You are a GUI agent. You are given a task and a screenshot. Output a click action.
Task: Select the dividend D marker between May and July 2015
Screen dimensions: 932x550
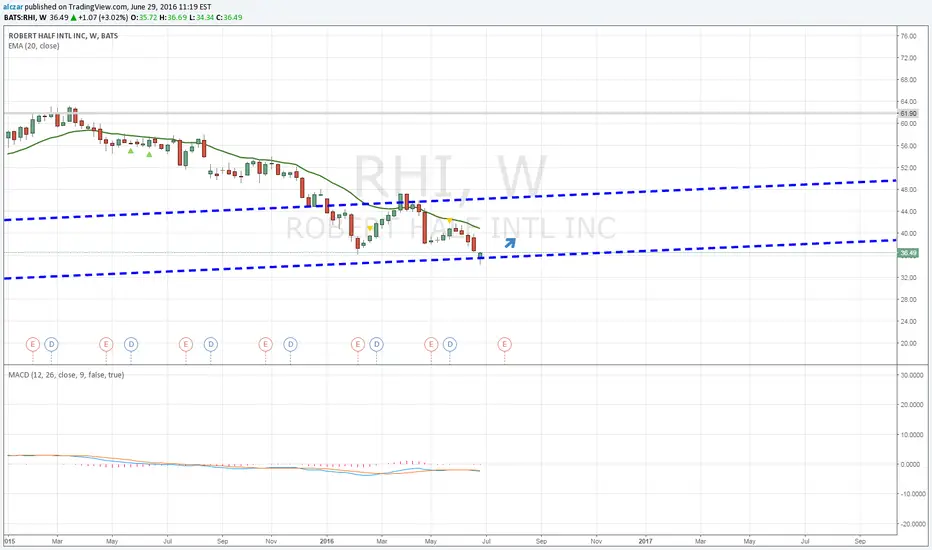131,344
